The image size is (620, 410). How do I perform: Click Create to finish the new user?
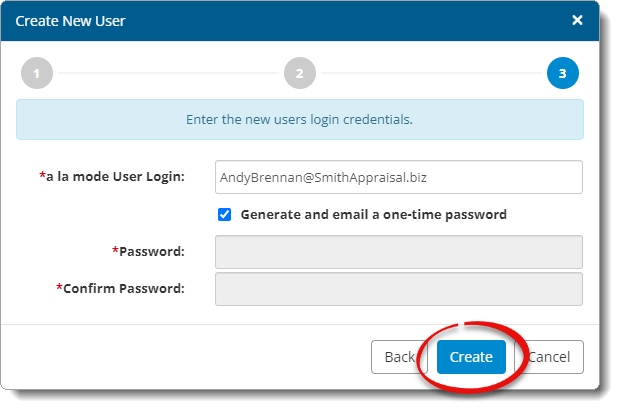pyautogui.click(x=471, y=357)
